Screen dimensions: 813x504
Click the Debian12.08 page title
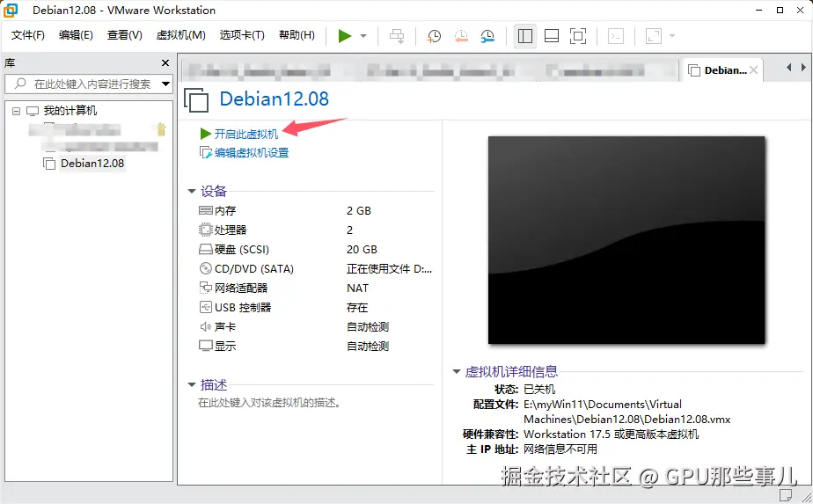pos(274,99)
